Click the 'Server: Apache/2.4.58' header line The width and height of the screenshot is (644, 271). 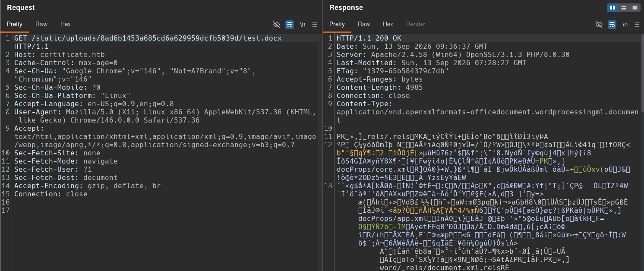tap(453, 55)
